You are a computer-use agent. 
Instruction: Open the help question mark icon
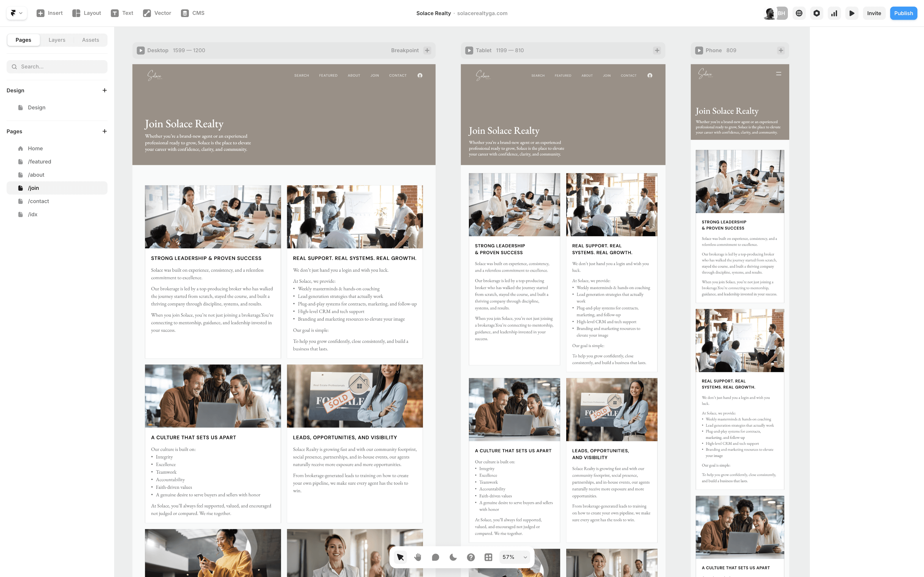coord(471,557)
